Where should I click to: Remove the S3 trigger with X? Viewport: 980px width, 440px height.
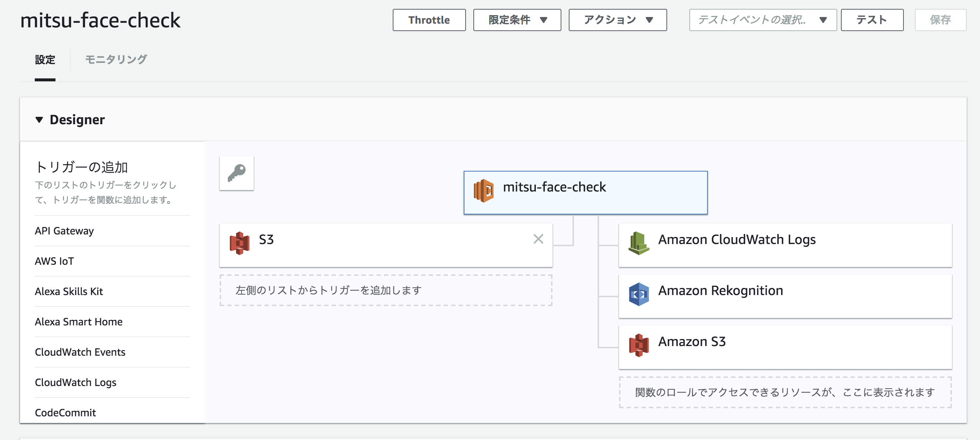coord(538,239)
